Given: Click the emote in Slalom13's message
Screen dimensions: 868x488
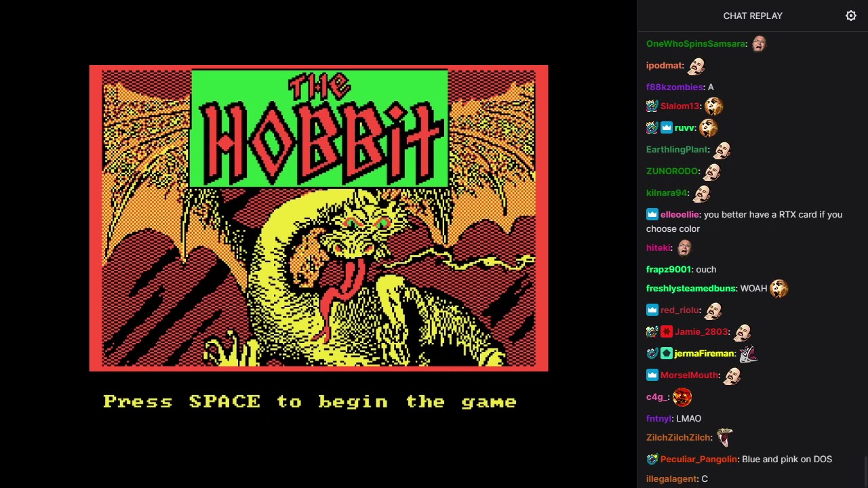Looking at the screenshot, I should [x=713, y=106].
